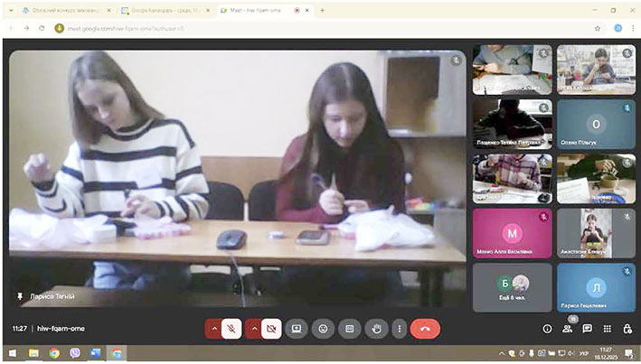Show the people list icon

coord(568,329)
